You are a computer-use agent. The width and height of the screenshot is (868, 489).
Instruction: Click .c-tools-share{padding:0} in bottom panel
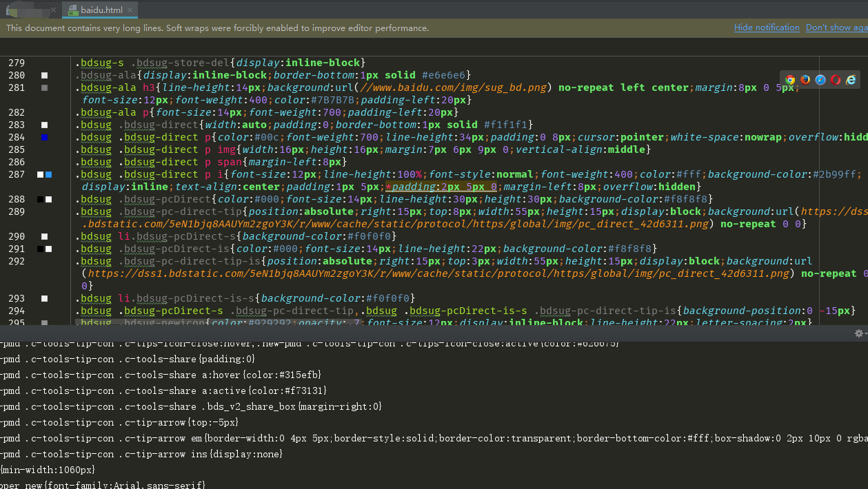[x=186, y=359]
